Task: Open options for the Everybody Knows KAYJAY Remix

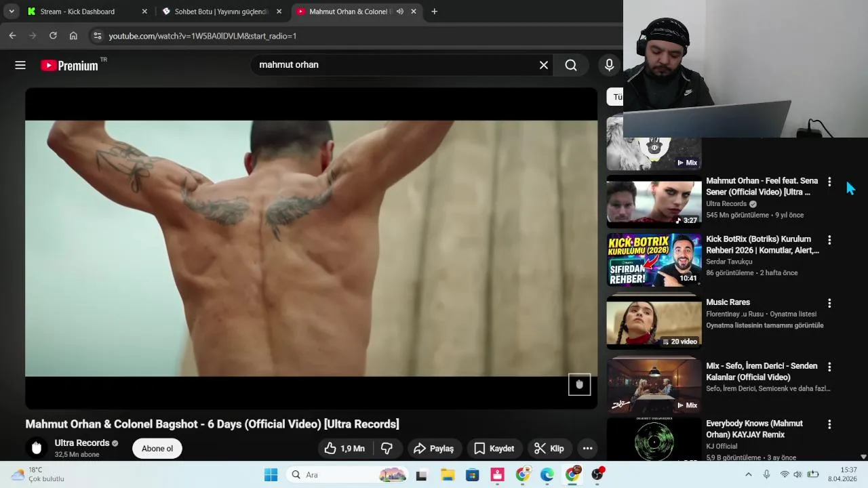Action: 829,424
